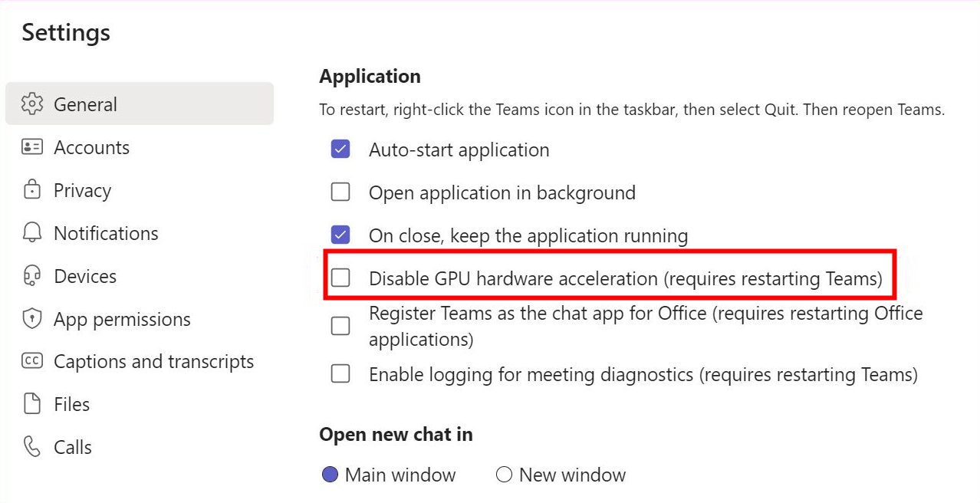Select the New window radio option

(504, 475)
